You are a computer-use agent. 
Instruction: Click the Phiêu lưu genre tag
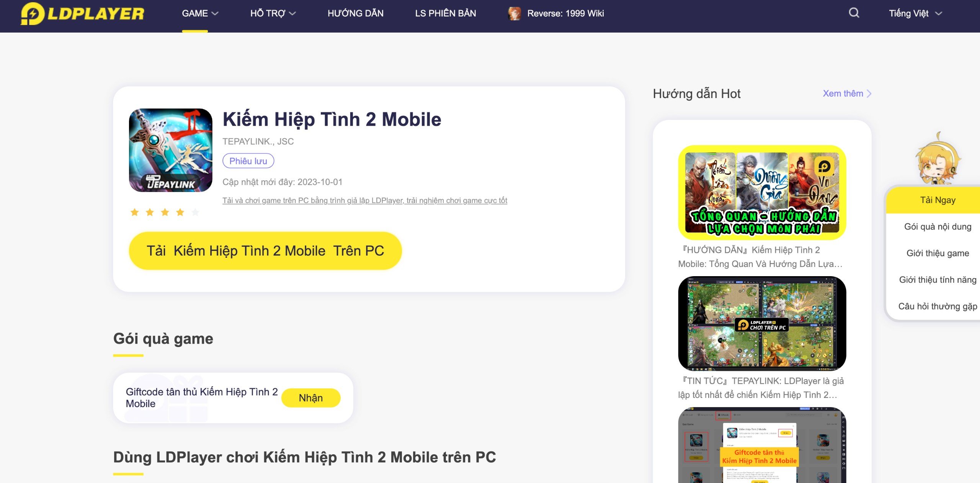[x=248, y=160]
